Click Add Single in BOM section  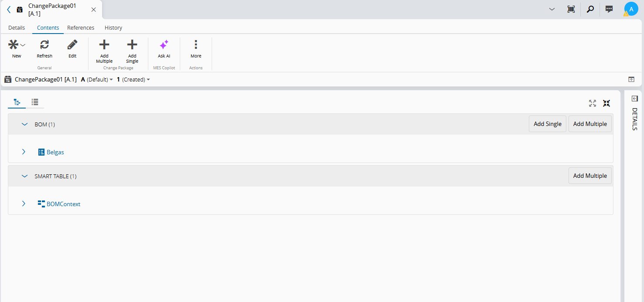(548, 124)
